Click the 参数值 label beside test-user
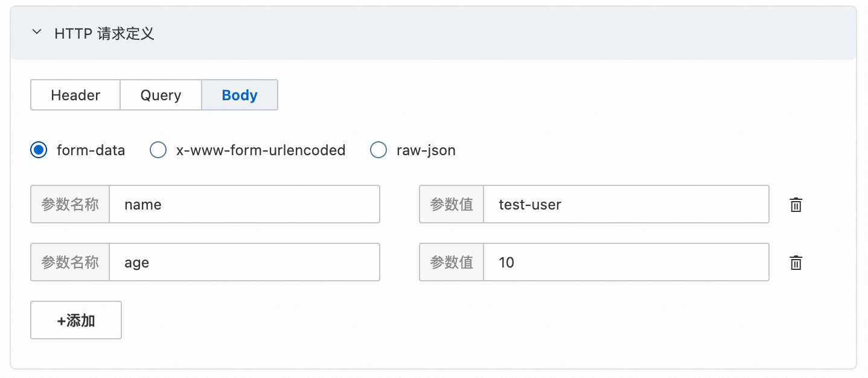 pos(452,204)
